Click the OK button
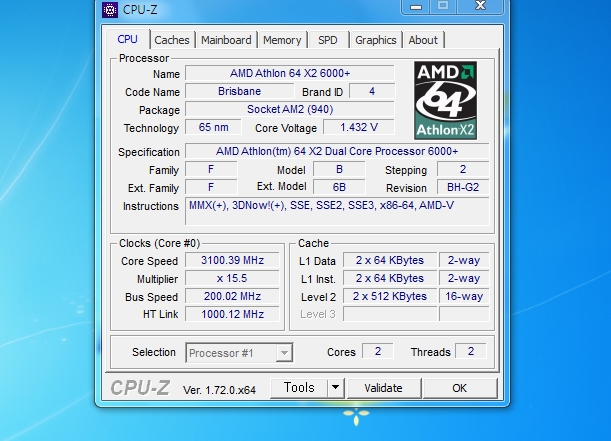The image size is (611, 441). pyautogui.click(x=459, y=388)
